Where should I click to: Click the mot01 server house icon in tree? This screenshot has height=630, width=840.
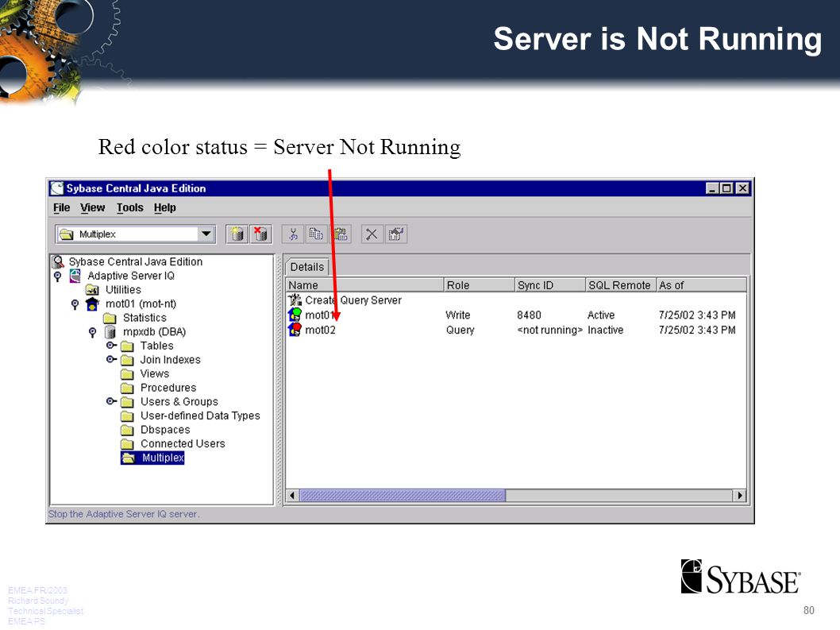click(92, 304)
